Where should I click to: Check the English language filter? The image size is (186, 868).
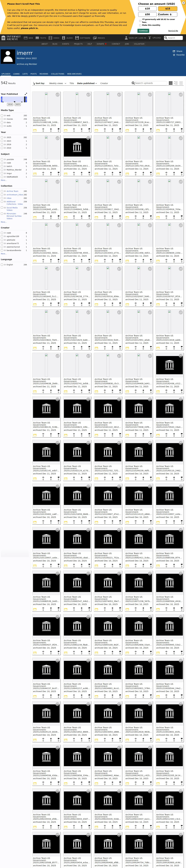pyautogui.click(x=2, y=265)
